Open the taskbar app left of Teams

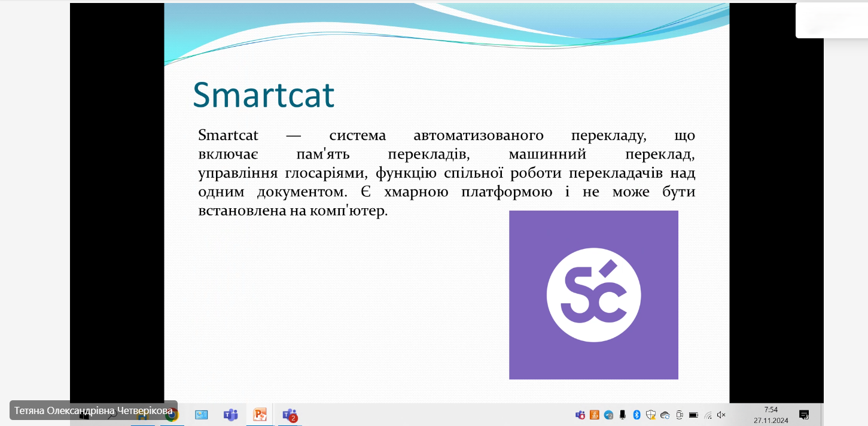tap(201, 414)
